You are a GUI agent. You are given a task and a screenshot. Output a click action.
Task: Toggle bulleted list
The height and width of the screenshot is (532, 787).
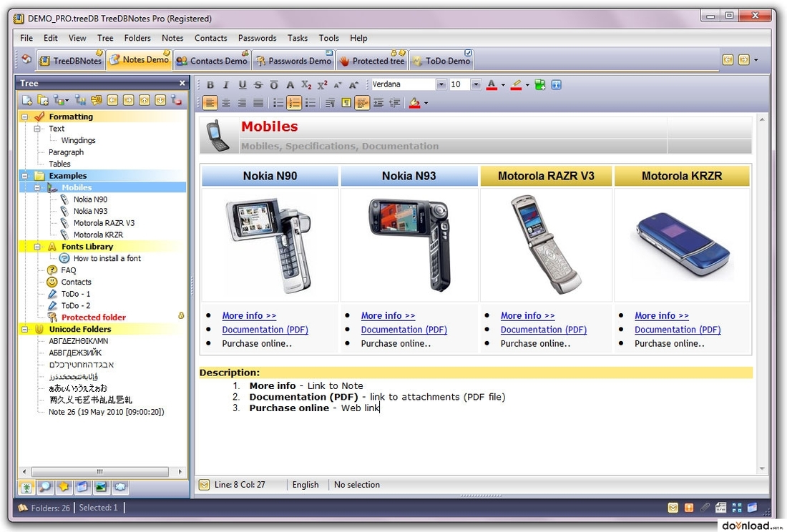coord(278,103)
